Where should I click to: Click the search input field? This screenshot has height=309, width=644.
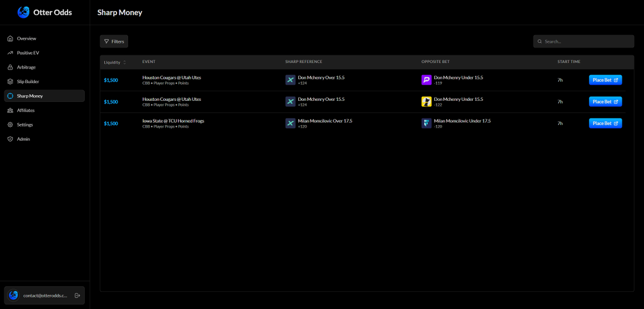click(583, 41)
